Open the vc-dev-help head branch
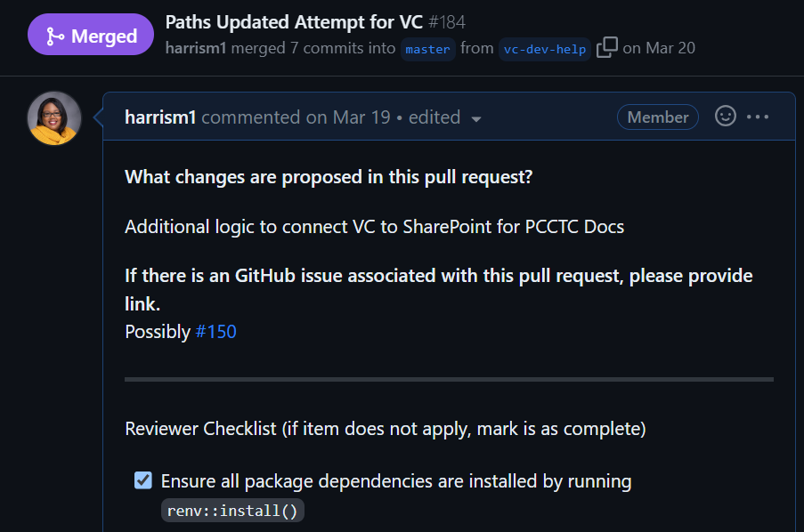The width and height of the screenshot is (804, 532). pos(545,49)
